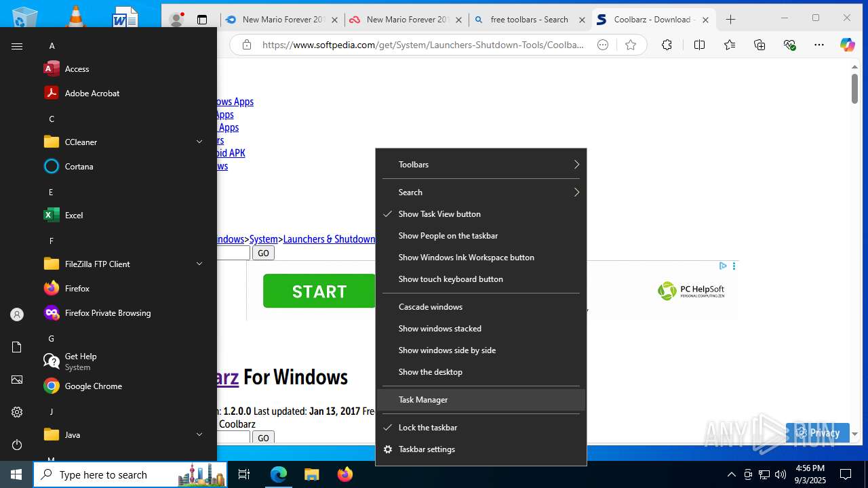Open Taskbar settings
Viewport: 868px width, 488px height.
tap(481, 449)
